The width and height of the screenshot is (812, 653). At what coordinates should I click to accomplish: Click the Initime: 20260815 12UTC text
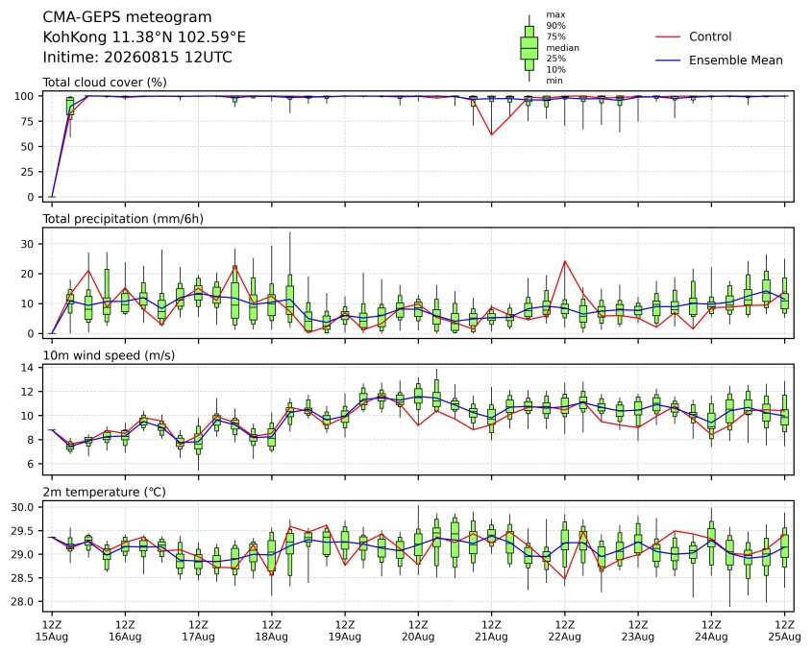tap(137, 57)
